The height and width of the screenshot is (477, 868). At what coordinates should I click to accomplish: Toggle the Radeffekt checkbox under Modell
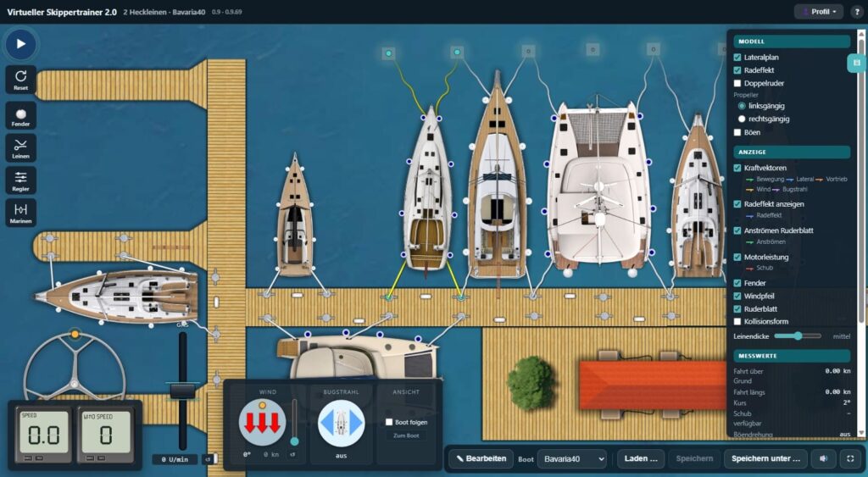point(737,70)
